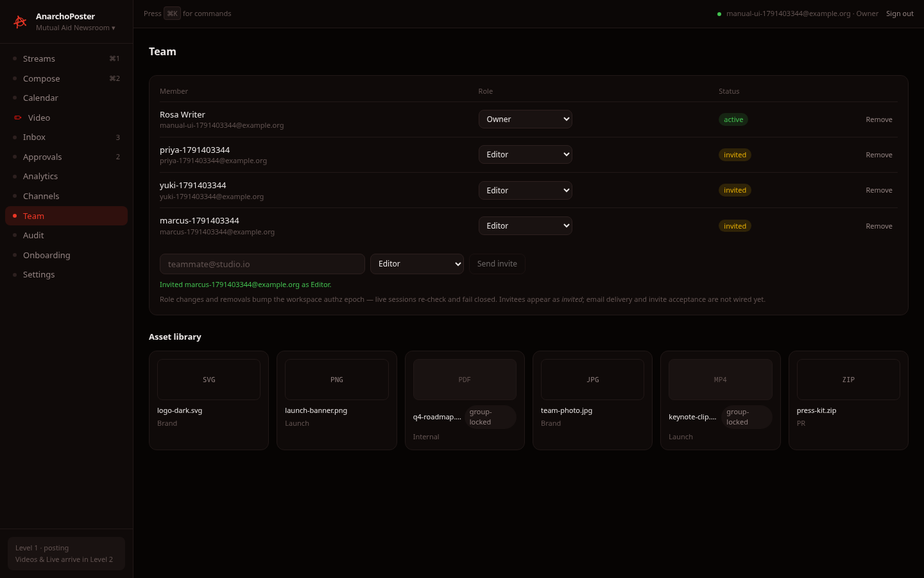This screenshot has height=578, width=924.
Task: Open the keynote-clip MP4 asset tile
Action: pos(720,400)
